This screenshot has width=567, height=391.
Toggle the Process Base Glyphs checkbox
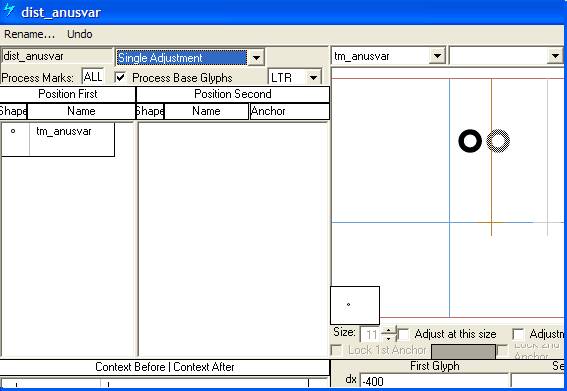(120, 77)
